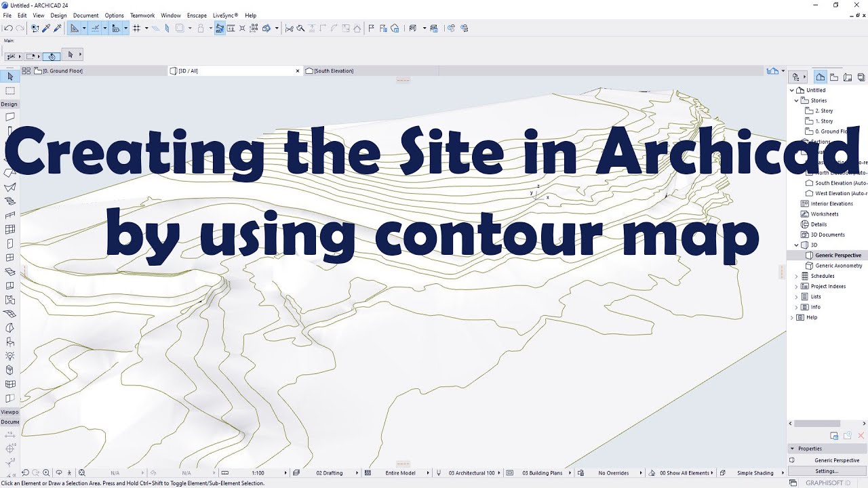Viewport: 868px width, 488px height.
Task: Close the 3D / All tab
Action: tap(298, 70)
